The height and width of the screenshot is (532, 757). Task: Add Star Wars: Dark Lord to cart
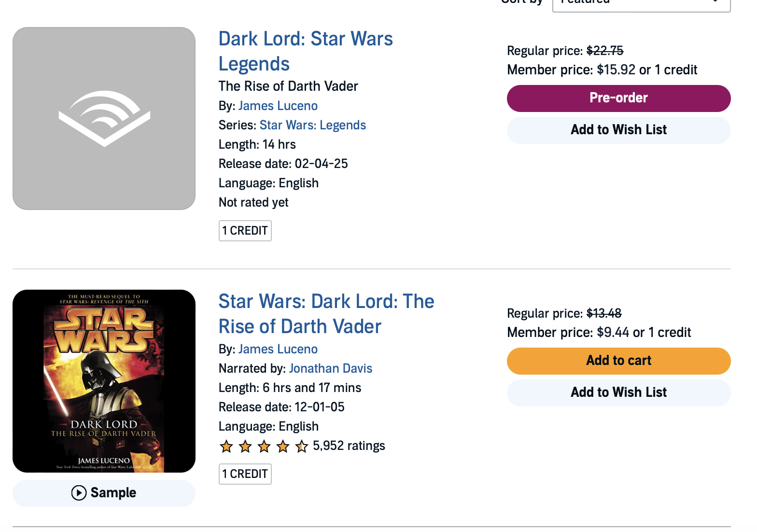[x=618, y=361]
